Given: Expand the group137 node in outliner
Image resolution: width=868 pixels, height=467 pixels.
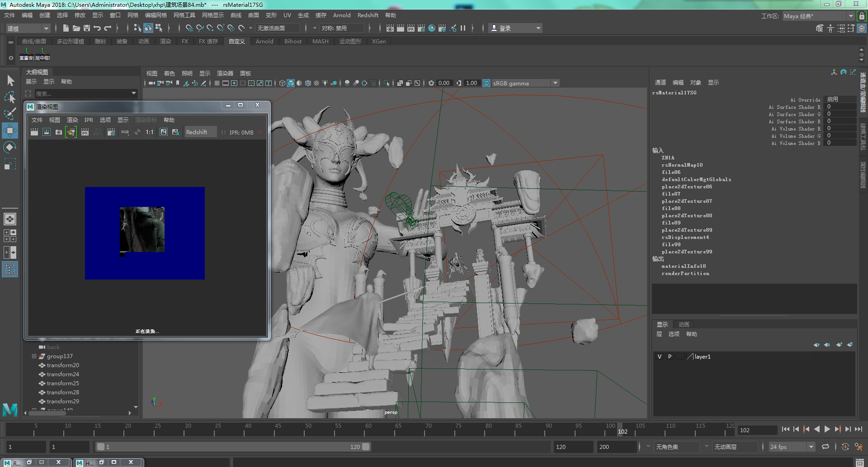Looking at the screenshot, I should pyautogui.click(x=34, y=356).
